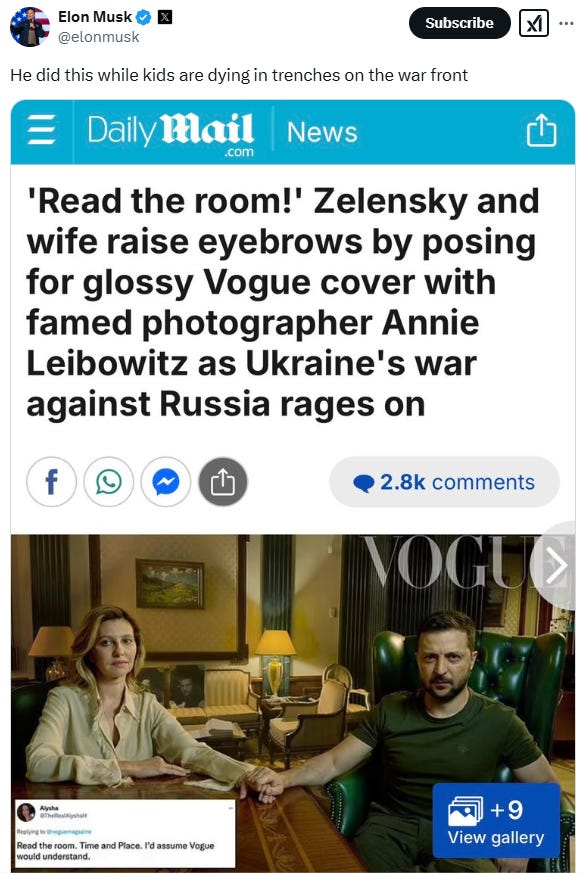Open the Vogue cover photo
Screen dimensions: 581x873
[x=293, y=703]
